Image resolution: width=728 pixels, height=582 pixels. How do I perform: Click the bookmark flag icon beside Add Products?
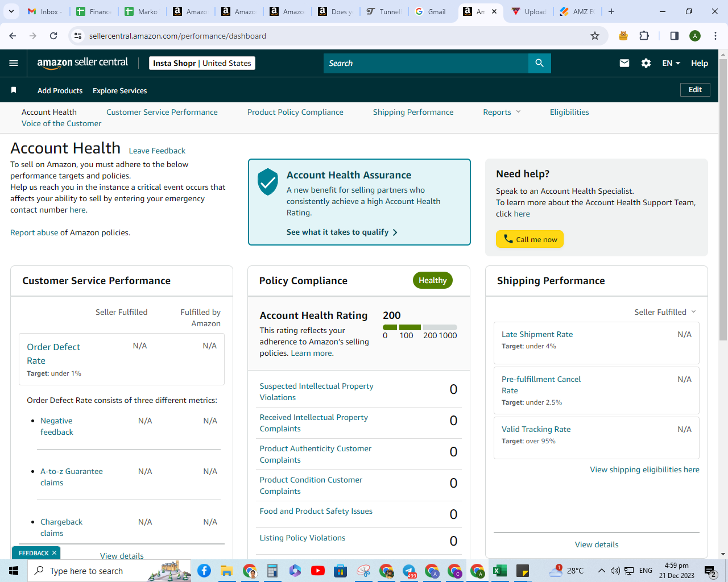click(14, 90)
